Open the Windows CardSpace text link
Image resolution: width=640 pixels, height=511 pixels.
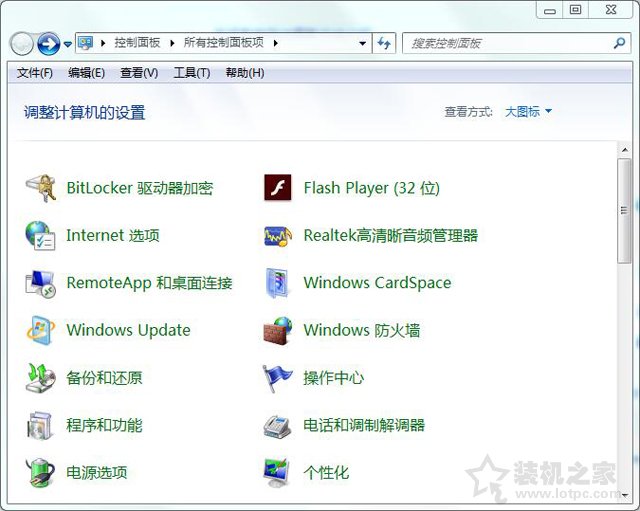pyautogui.click(x=377, y=283)
